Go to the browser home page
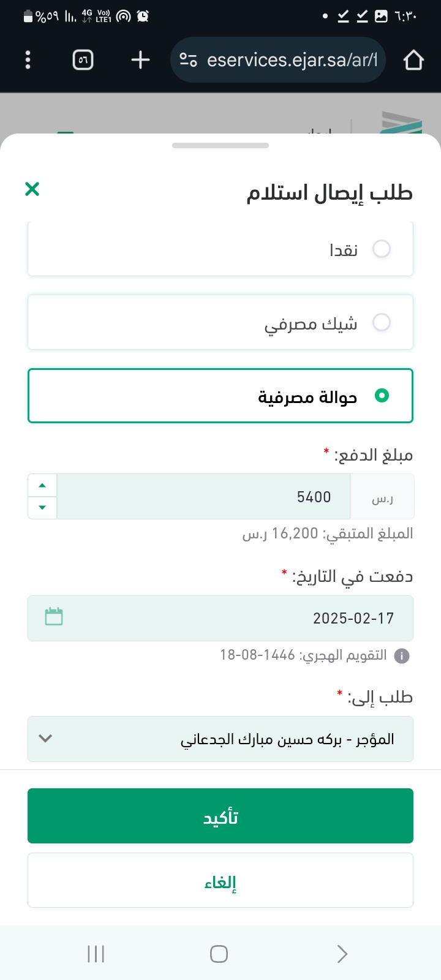The image size is (441, 980). 413,60
